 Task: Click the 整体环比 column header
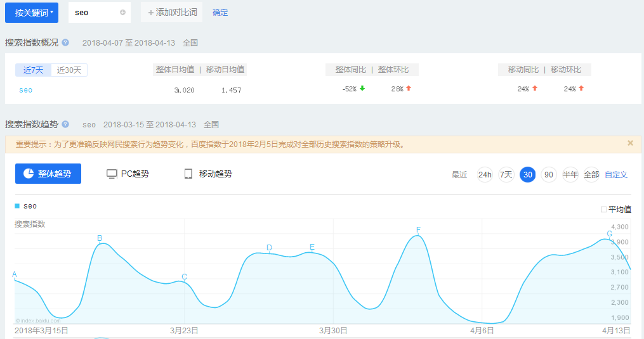pyautogui.click(x=393, y=70)
